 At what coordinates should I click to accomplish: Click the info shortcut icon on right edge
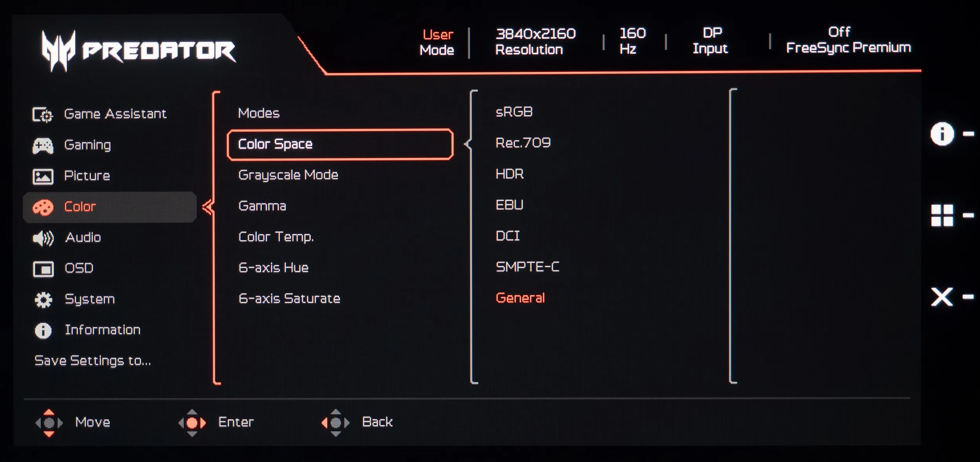942,134
